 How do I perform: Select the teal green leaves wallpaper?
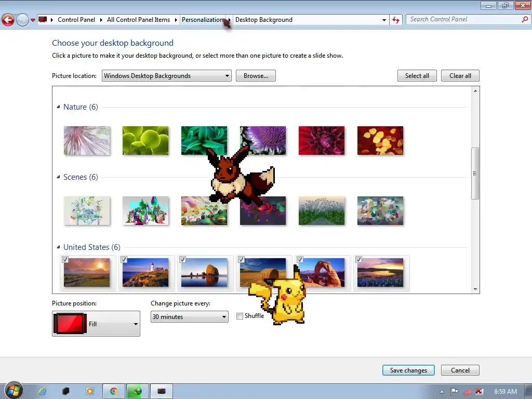pyautogui.click(x=204, y=140)
